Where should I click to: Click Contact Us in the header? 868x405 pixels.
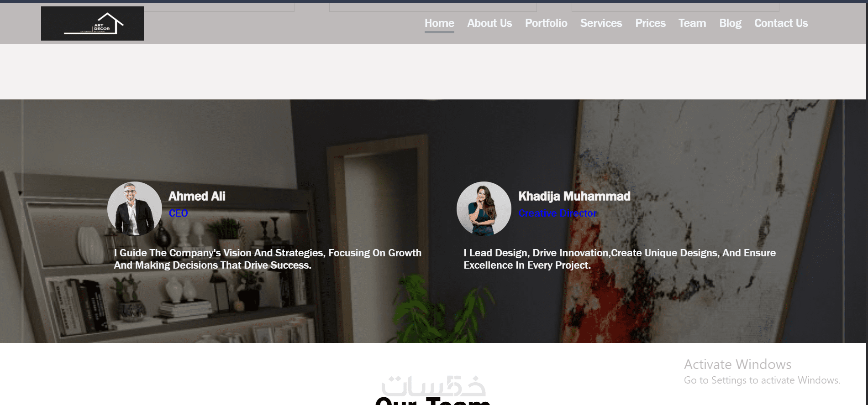pos(781,23)
